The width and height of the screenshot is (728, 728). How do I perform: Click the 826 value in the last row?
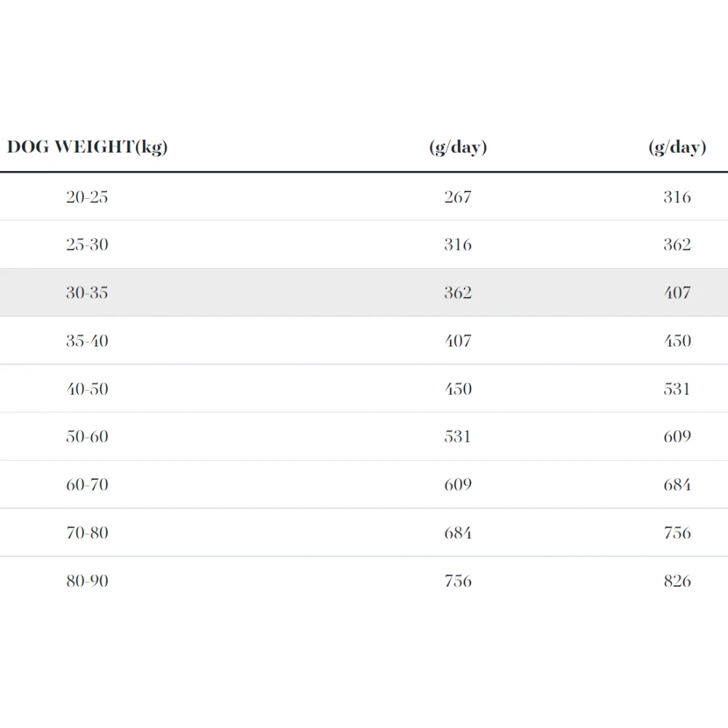677,581
